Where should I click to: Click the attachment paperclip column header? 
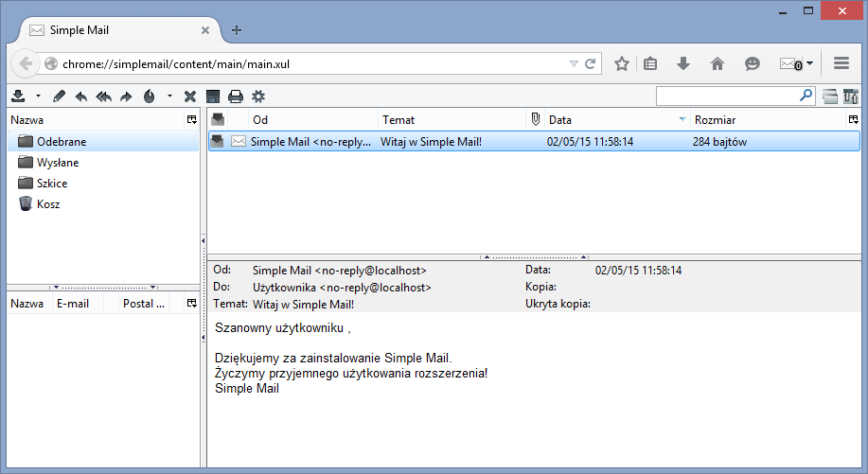[x=536, y=119]
